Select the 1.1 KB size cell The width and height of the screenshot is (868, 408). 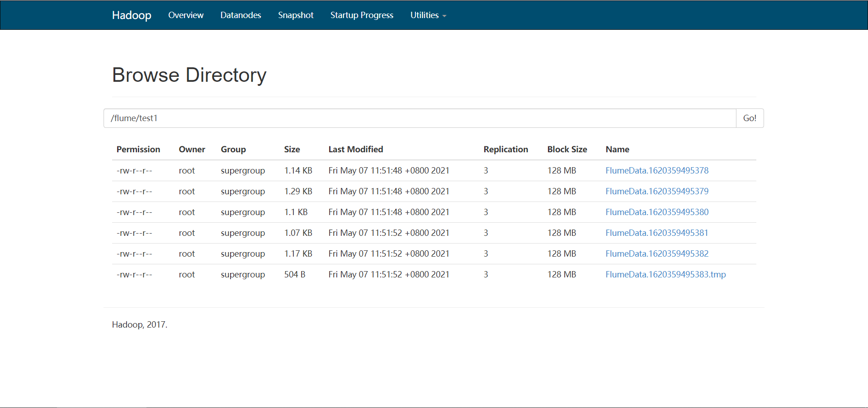point(296,212)
